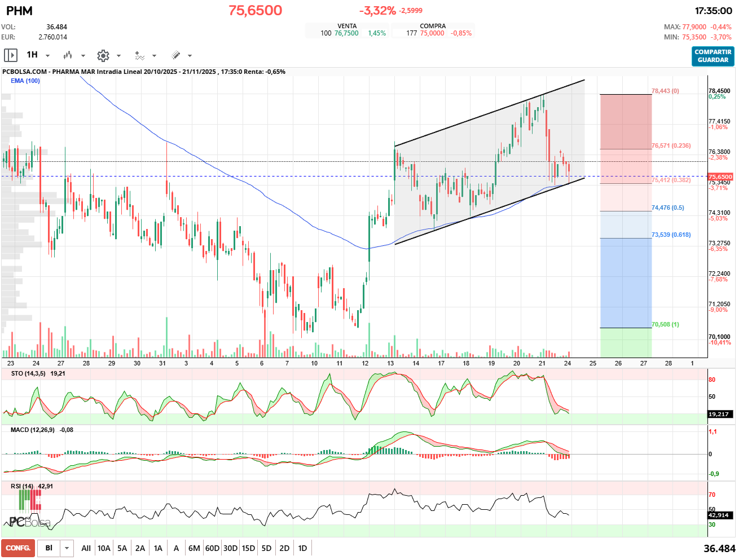Expand the drawing tools dropdown arrow

[190, 56]
